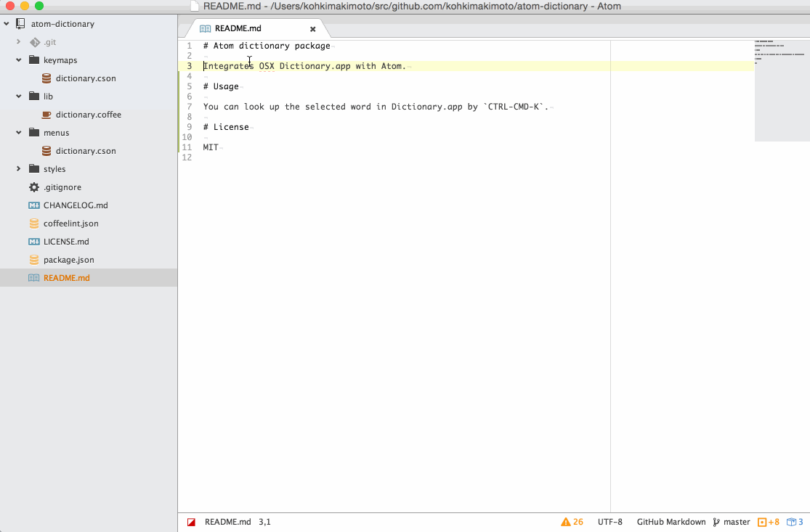Open CHANGELOG.md in the tree
Image resolution: width=810 pixels, height=532 pixels.
pos(76,205)
